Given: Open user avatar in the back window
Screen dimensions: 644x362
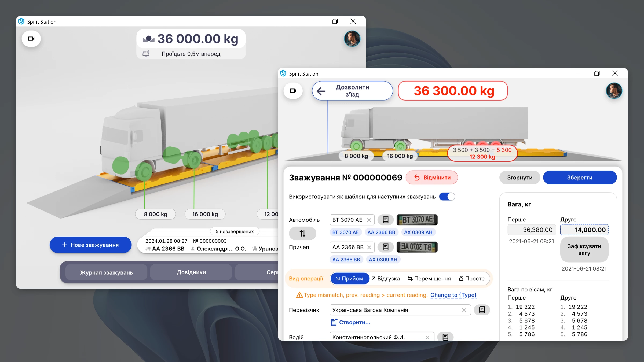Looking at the screenshot, I should (x=352, y=39).
